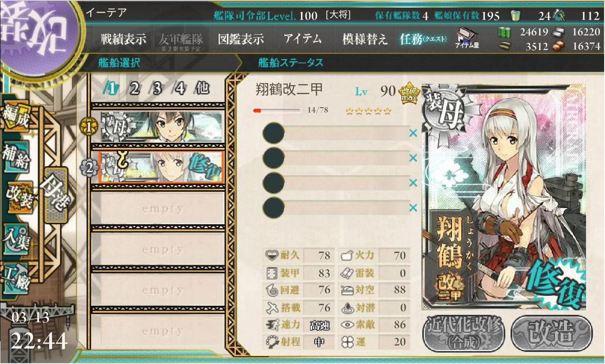The width and height of the screenshot is (605, 364).
Task: Select the first ship banner in fleet list
Action: (x=162, y=127)
